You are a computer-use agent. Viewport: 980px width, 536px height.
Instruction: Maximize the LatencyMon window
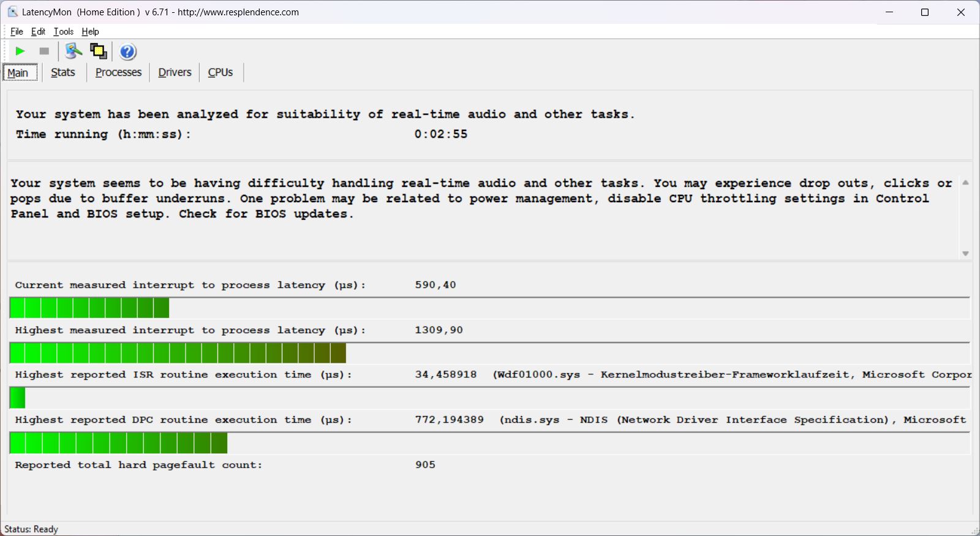click(x=925, y=12)
